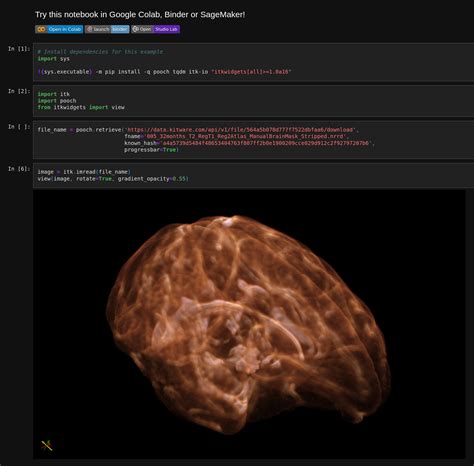Image resolution: width=474 pixels, height=466 pixels.
Task: Click the 'from itkwidgets import view' line
Action: (x=81, y=107)
